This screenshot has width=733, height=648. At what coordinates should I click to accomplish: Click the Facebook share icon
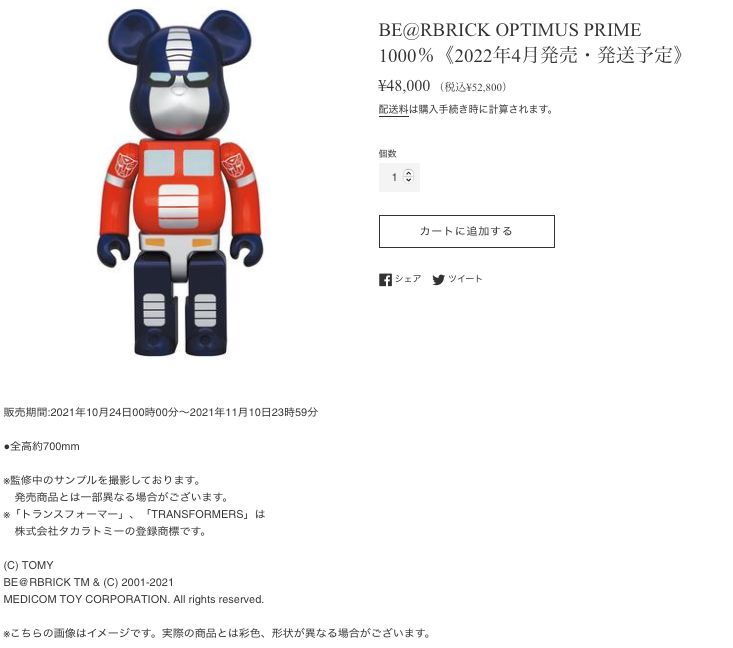tap(385, 280)
